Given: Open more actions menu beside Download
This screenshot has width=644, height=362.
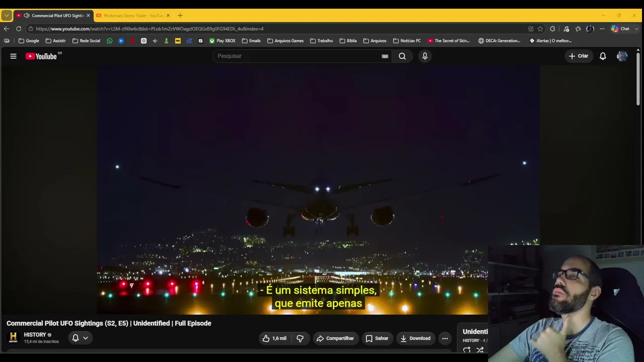Looking at the screenshot, I should pyautogui.click(x=445, y=338).
